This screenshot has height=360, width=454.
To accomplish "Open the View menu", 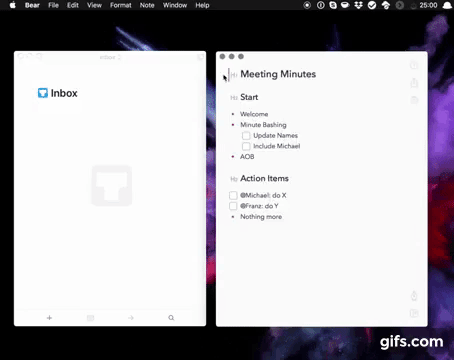I will click(x=94, y=5).
